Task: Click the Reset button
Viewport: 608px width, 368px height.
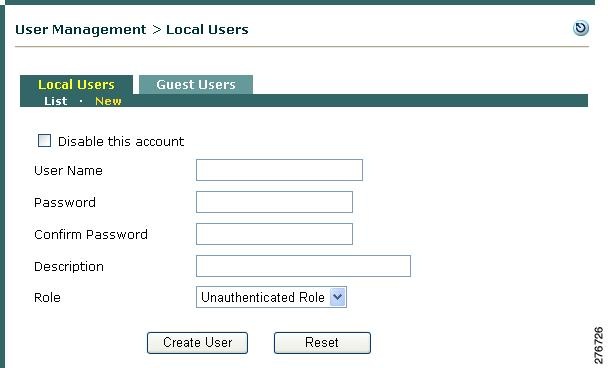Action: tap(322, 342)
